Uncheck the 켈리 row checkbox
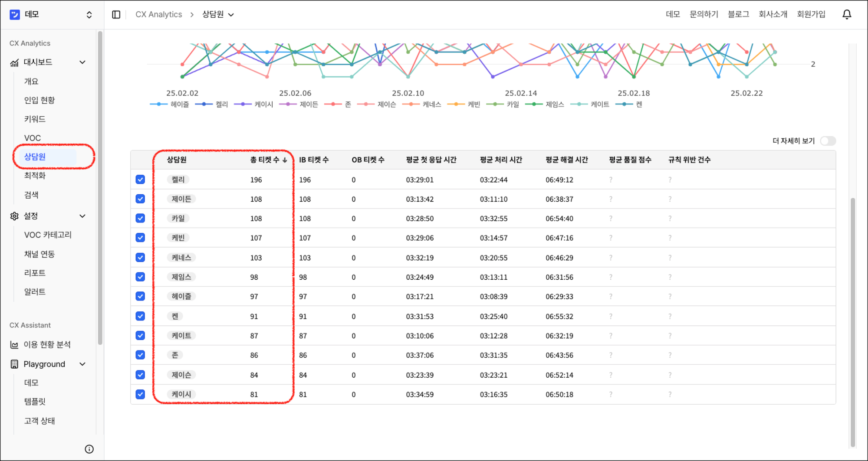Image resolution: width=868 pixels, height=461 pixels. pos(140,179)
